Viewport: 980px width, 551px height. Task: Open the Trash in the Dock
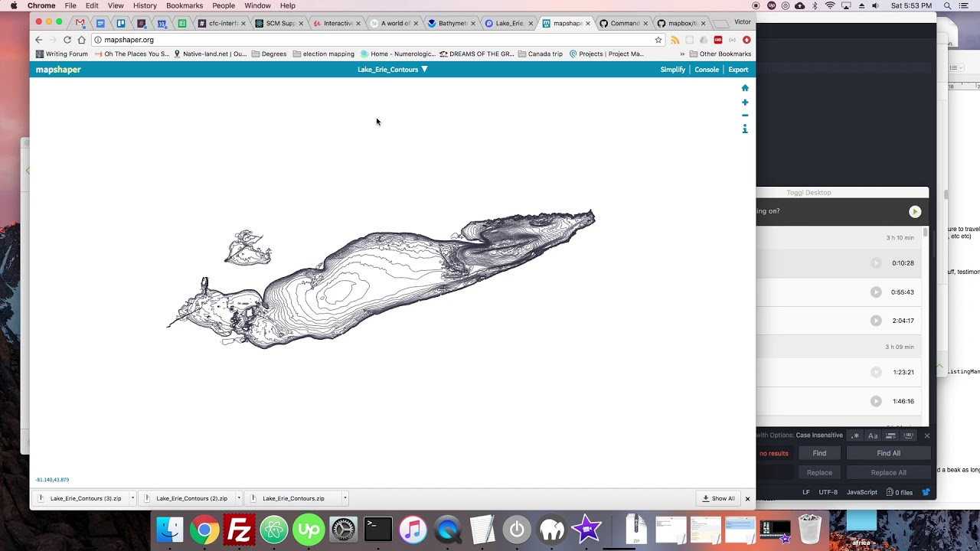pos(809,530)
